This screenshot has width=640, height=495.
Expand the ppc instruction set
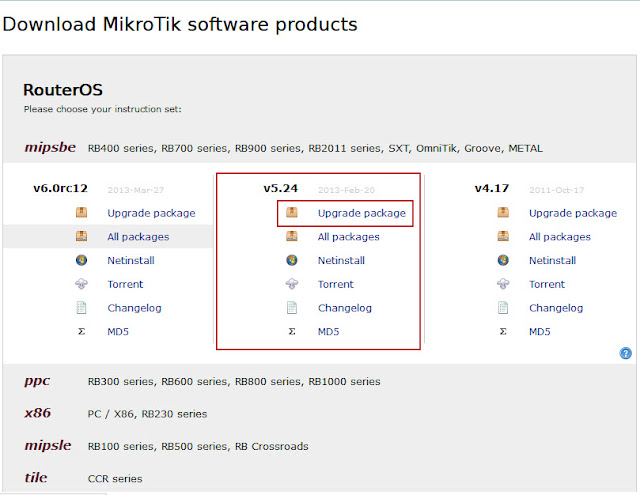point(37,381)
